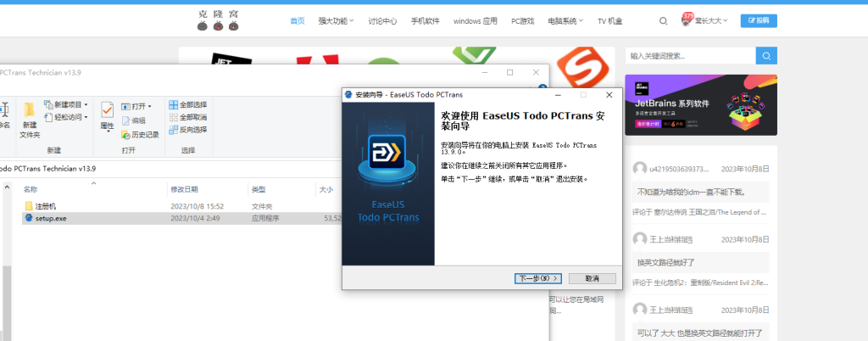Click the 王上当裆挡珰 avatar above 换英文路径就好了
The height and width of the screenshot is (341, 868).
[x=640, y=239]
